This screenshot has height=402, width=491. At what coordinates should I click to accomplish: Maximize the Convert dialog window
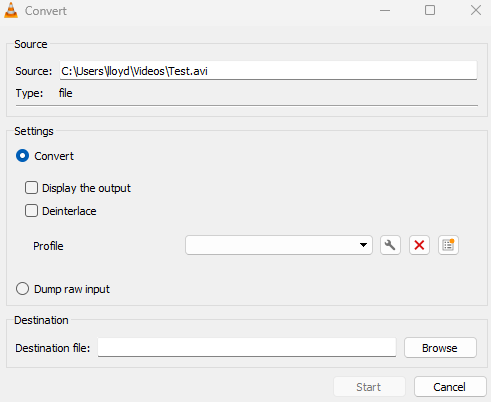(x=430, y=10)
